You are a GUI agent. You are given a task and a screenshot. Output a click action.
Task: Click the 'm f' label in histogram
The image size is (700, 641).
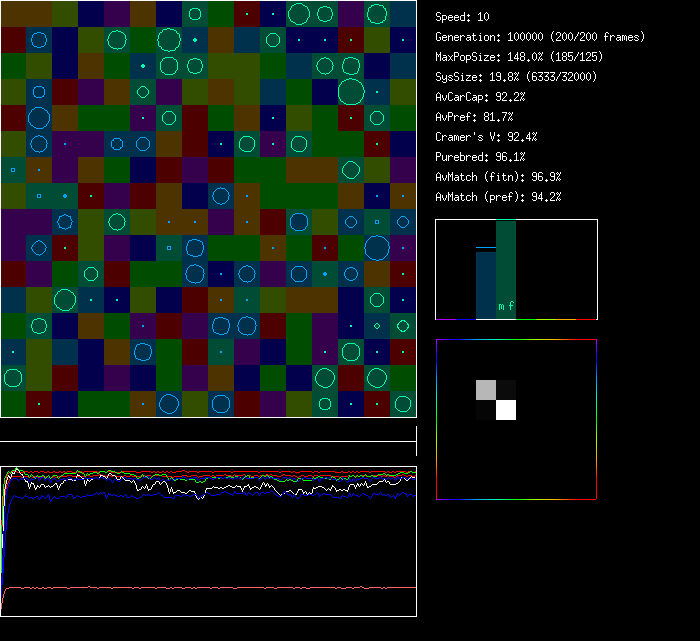pos(506,307)
